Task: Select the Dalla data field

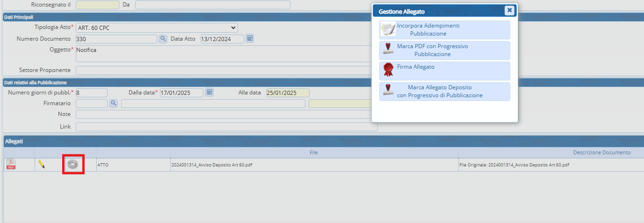Action: [181, 93]
